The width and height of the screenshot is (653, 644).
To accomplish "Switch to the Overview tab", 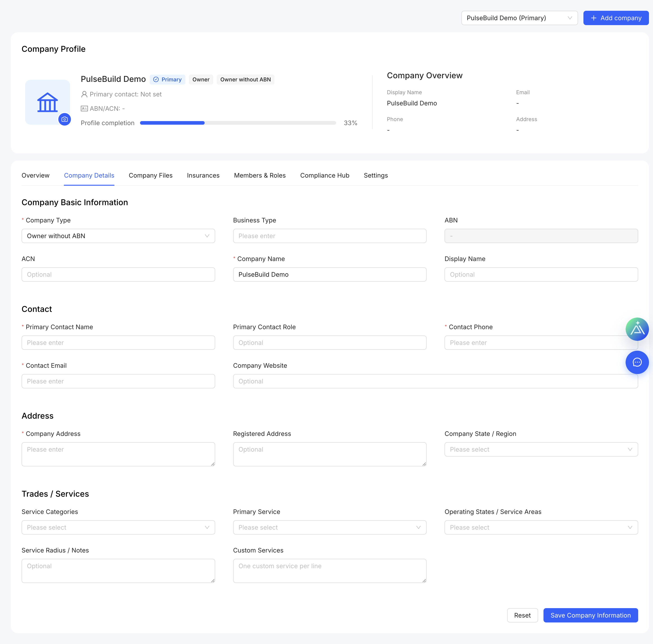I will [35, 175].
